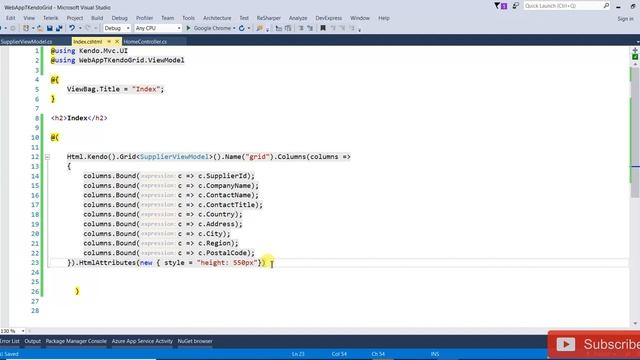The height and width of the screenshot is (360, 640).
Task: Click the "Index" string in line 5
Action: pos(146,89)
